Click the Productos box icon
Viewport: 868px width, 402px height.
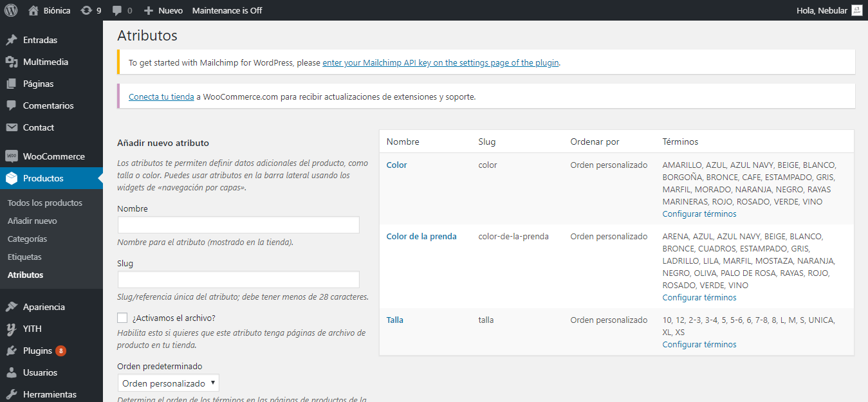(x=12, y=178)
